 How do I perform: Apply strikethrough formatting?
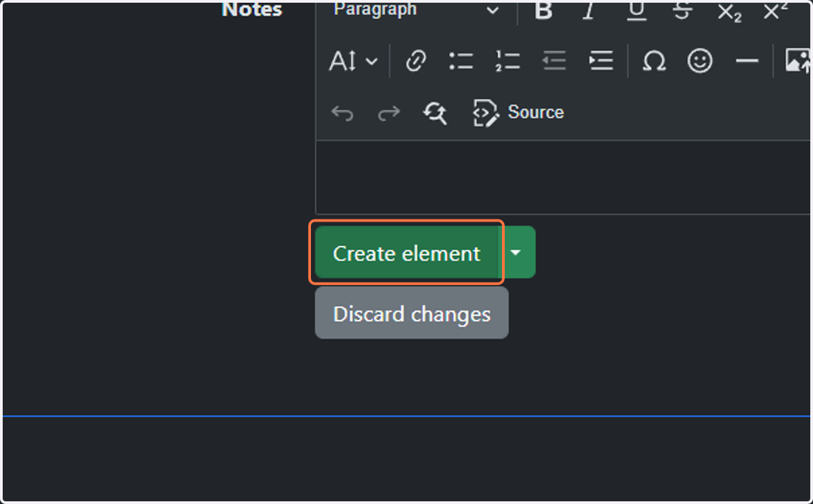tap(682, 12)
